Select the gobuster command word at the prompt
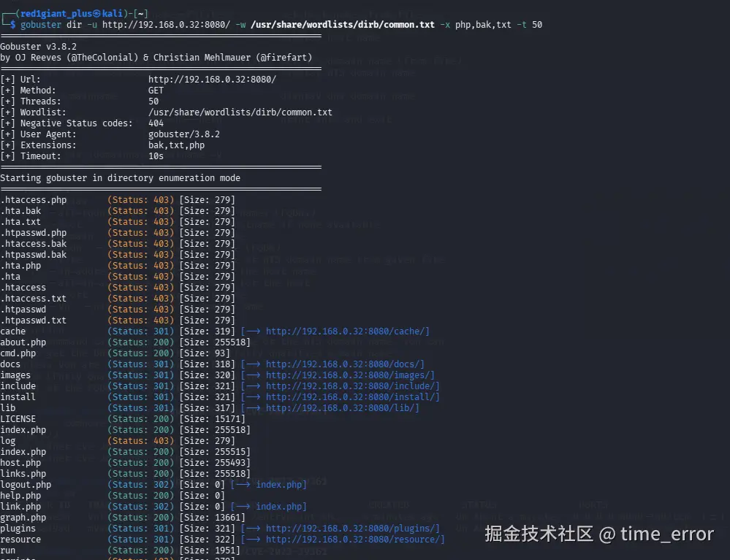This screenshot has width=730, height=560. [x=40, y=25]
